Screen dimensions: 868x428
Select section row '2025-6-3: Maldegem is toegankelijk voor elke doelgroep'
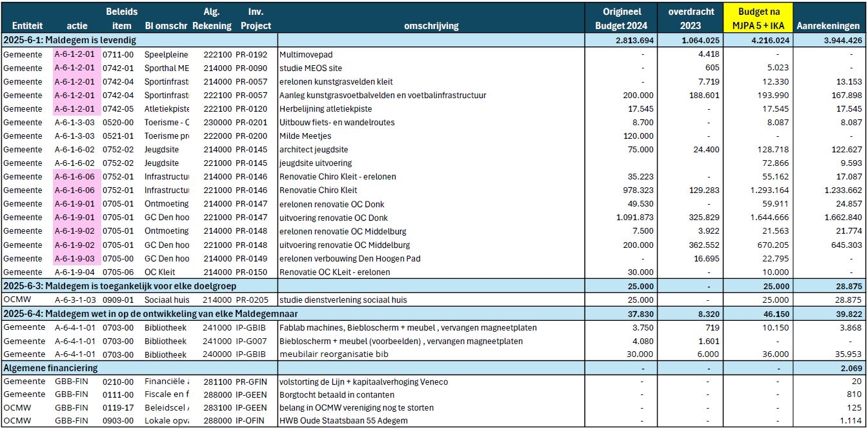click(x=432, y=285)
